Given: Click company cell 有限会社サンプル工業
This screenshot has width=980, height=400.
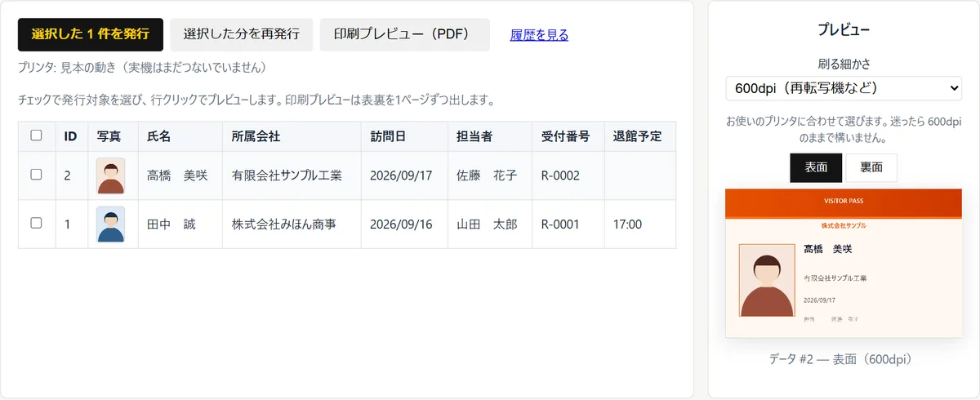Looking at the screenshot, I should click(x=292, y=176).
